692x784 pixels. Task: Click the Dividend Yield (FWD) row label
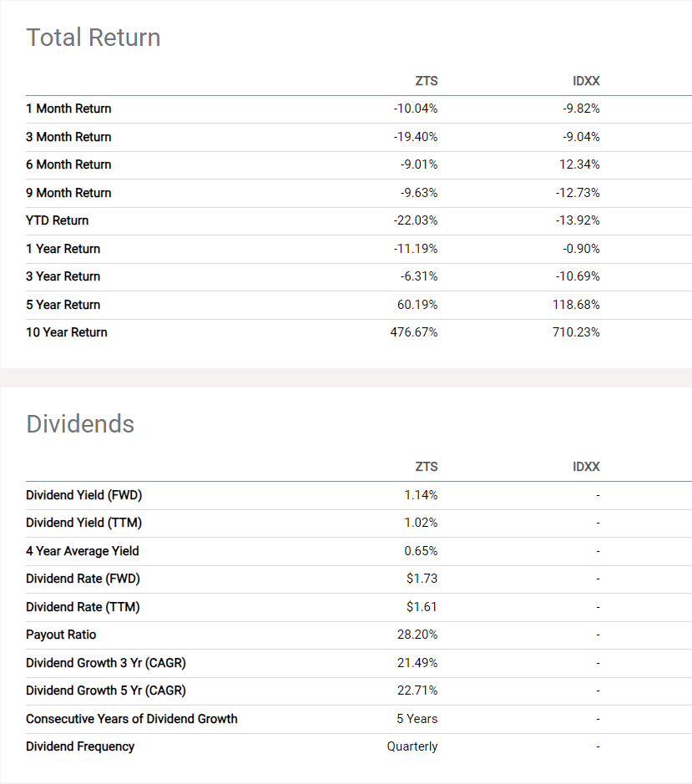[84, 495]
